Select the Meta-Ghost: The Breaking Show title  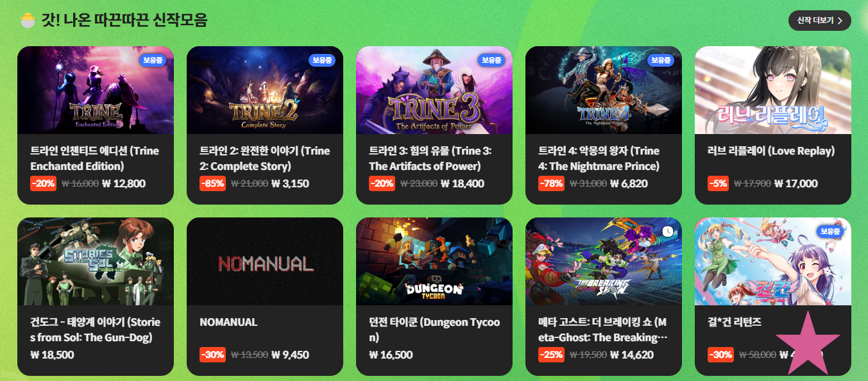click(x=602, y=330)
